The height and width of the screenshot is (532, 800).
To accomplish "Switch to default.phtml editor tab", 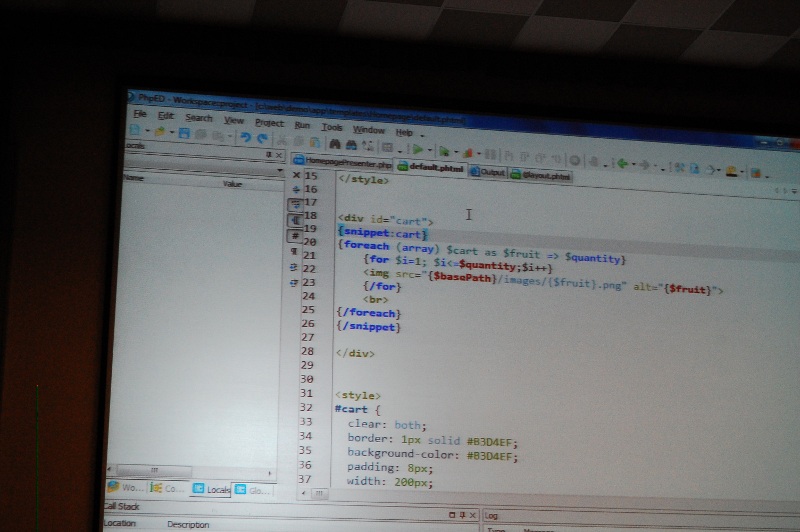I will pos(431,167).
